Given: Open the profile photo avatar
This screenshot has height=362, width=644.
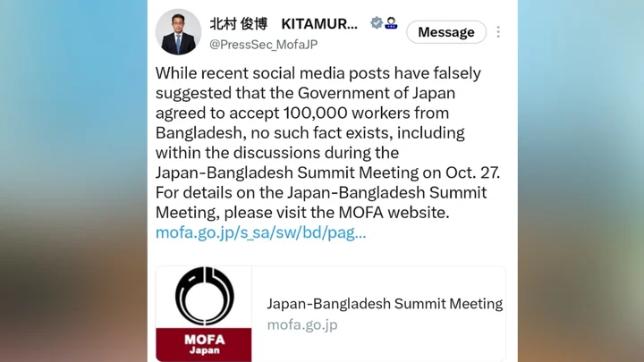Looking at the screenshot, I should point(178,32).
